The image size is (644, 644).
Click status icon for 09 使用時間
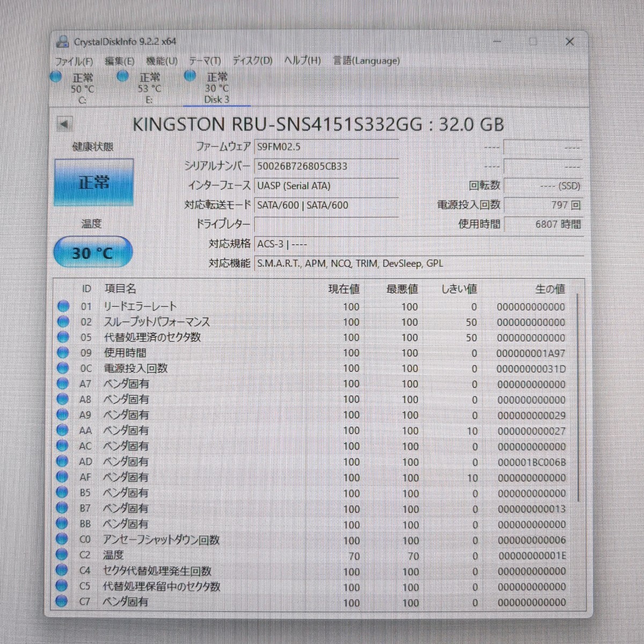[63, 353]
